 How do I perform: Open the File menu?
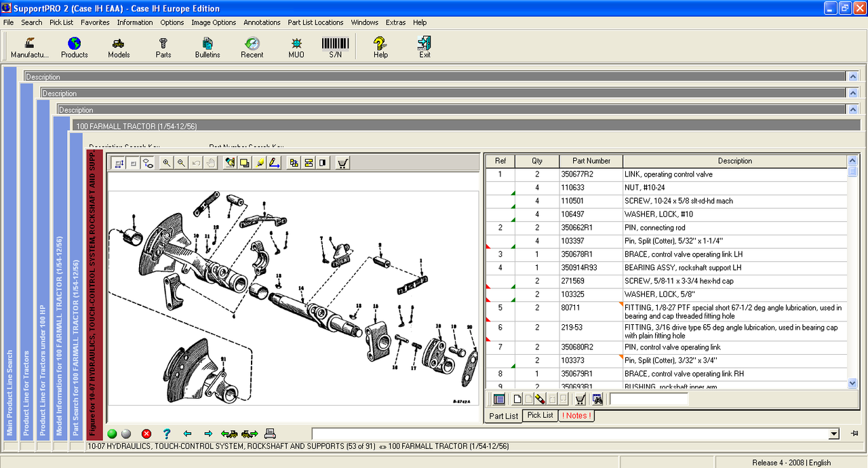(8, 22)
